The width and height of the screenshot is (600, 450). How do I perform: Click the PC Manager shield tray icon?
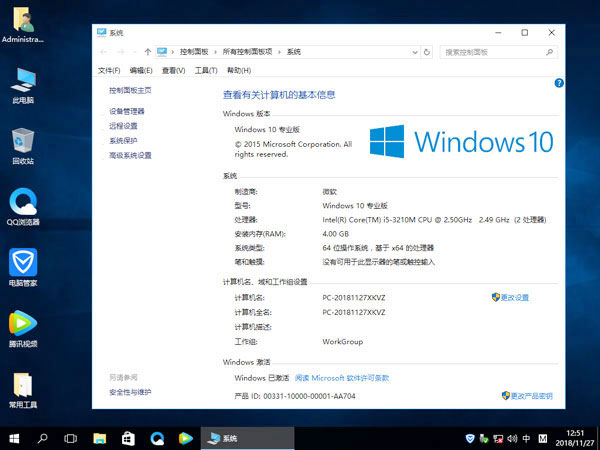(x=470, y=438)
